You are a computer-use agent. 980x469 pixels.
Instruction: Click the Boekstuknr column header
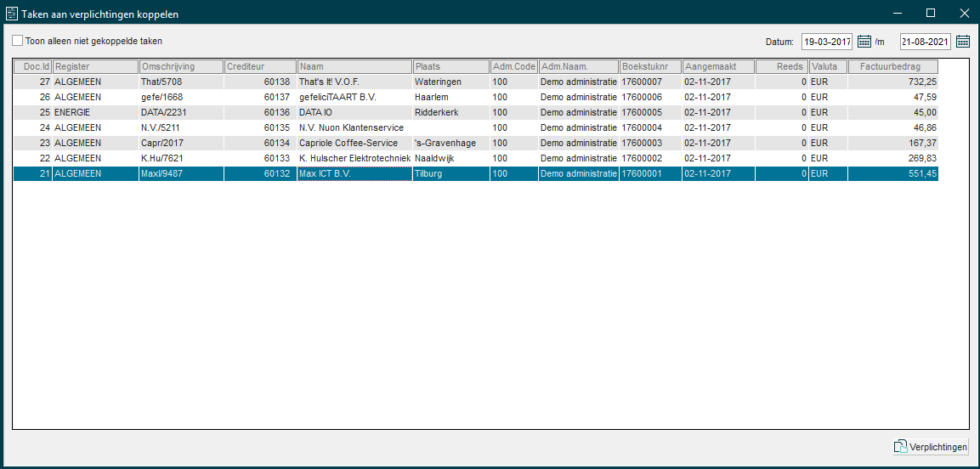point(649,66)
